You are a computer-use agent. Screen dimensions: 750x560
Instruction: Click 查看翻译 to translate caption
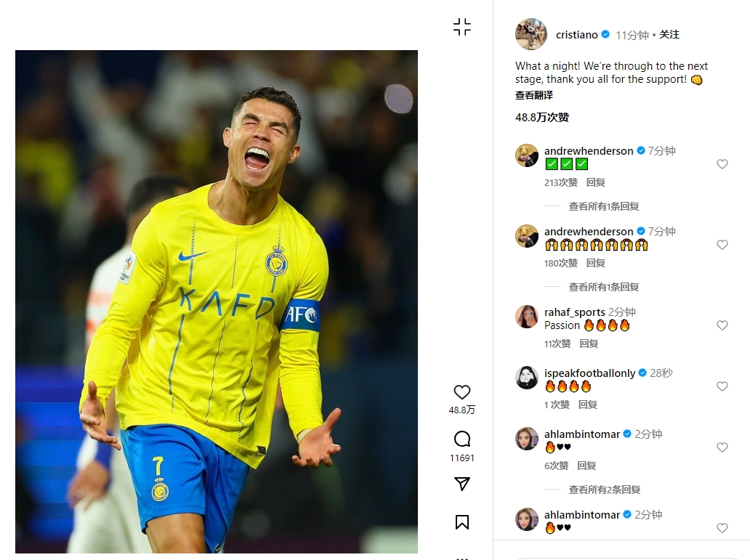point(534,95)
